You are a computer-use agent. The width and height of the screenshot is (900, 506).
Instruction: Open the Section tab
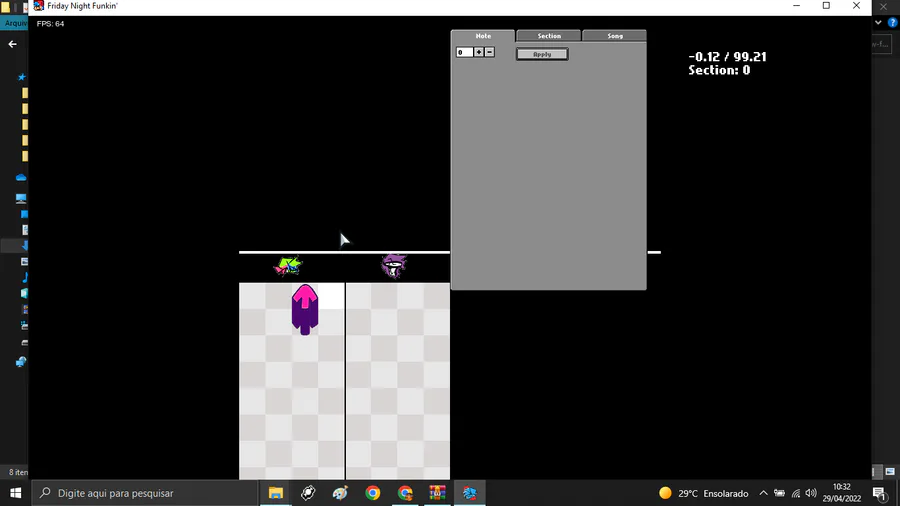point(549,36)
